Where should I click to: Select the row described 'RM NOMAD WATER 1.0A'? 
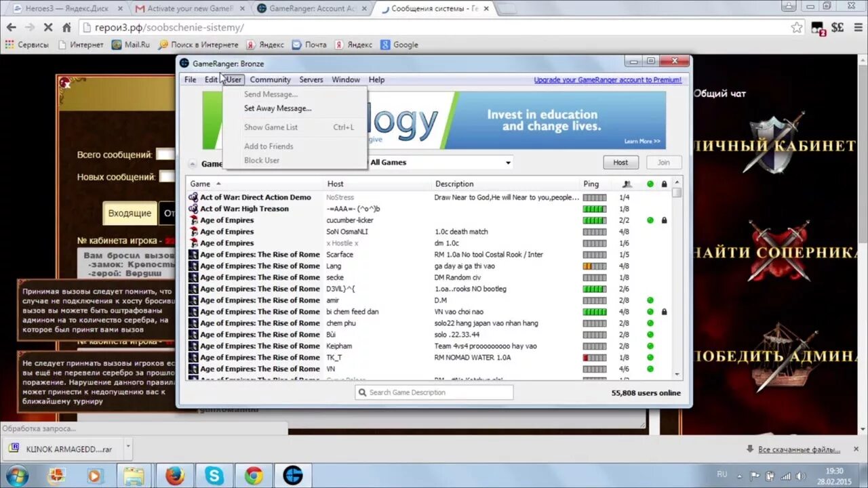click(429, 358)
